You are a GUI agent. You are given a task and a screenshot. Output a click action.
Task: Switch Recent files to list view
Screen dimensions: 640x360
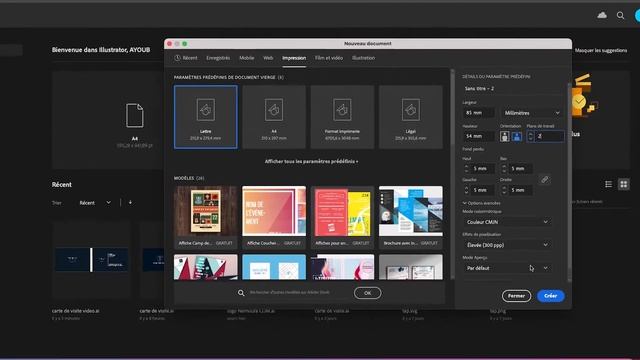click(x=609, y=184)
